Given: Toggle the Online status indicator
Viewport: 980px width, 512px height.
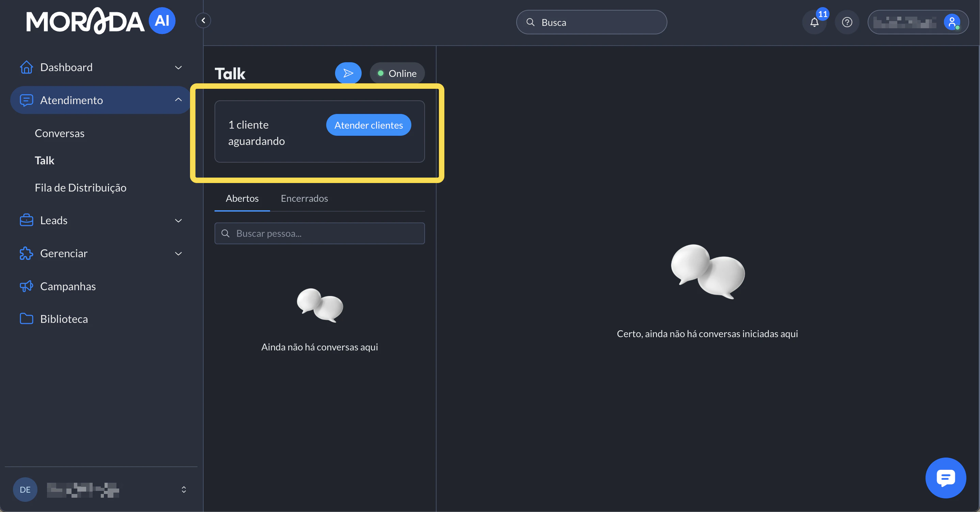Looking at the screenshot, I should pyautogui.click(x=397, y=73).
